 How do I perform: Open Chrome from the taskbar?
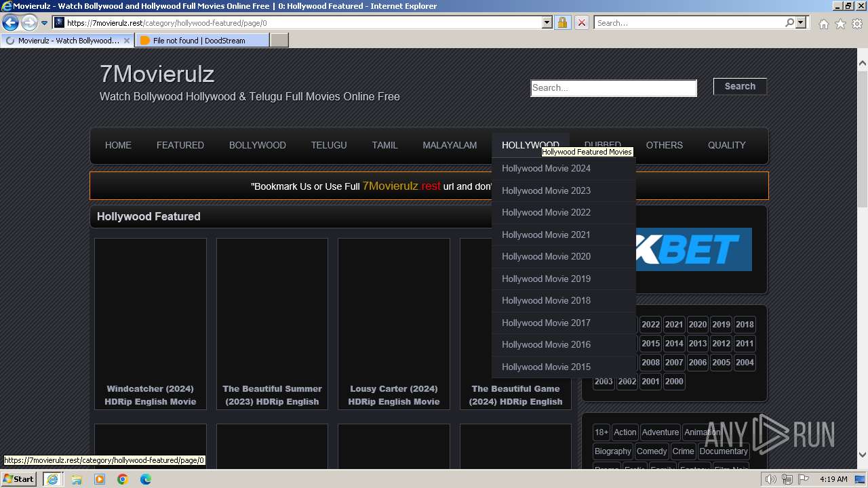coord(123,479)
